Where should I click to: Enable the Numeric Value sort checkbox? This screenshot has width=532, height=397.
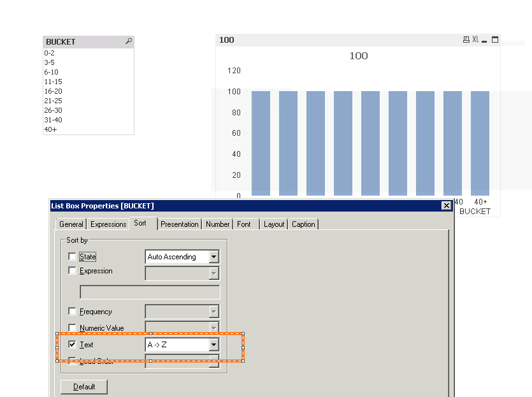click(x=72, y=328)
